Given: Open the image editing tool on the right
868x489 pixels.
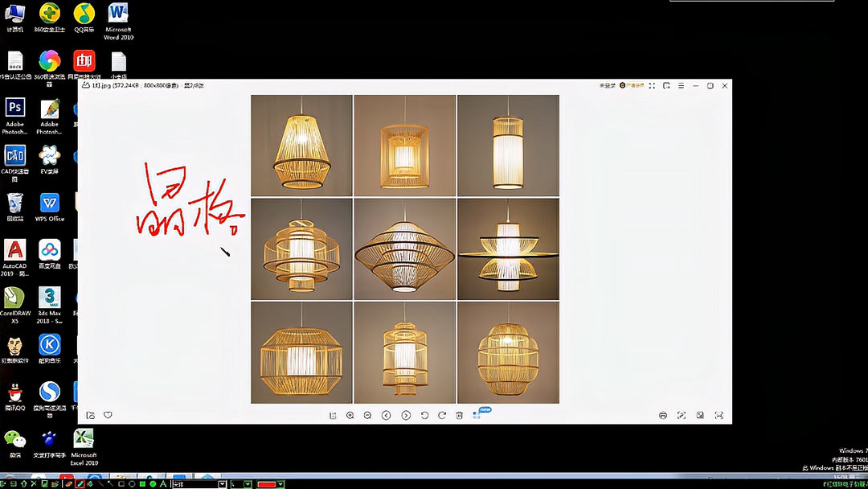Looking at the screenshot, I should pyautogui.click(x=682, y=415).
